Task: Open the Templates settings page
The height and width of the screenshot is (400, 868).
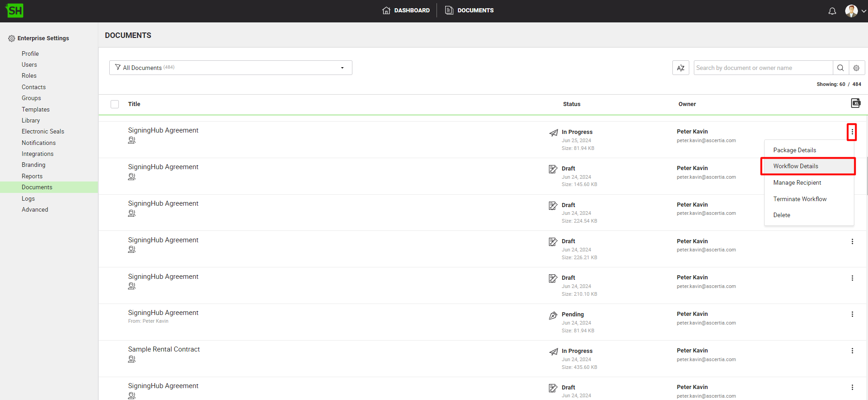Action: 36,109
